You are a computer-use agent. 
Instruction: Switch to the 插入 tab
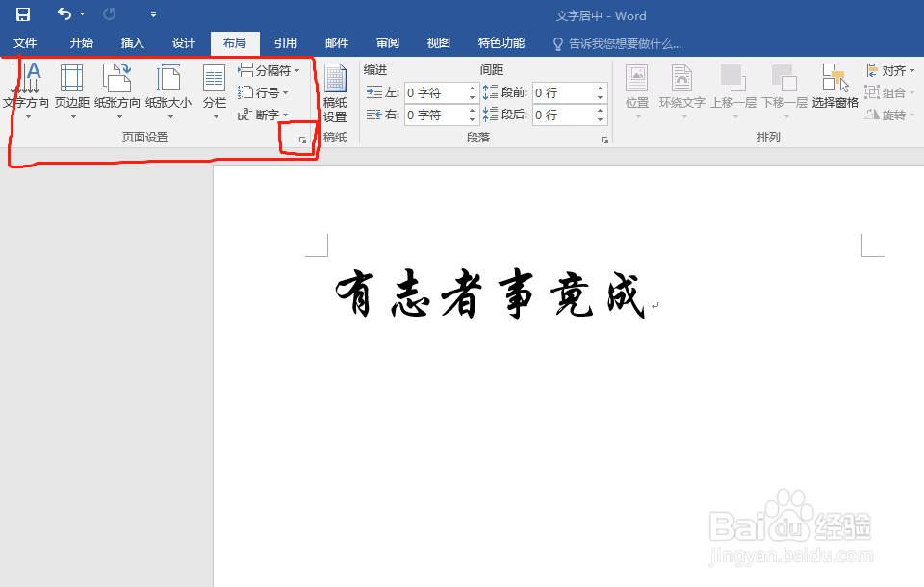pyautogui.click(x=132, y=43)
